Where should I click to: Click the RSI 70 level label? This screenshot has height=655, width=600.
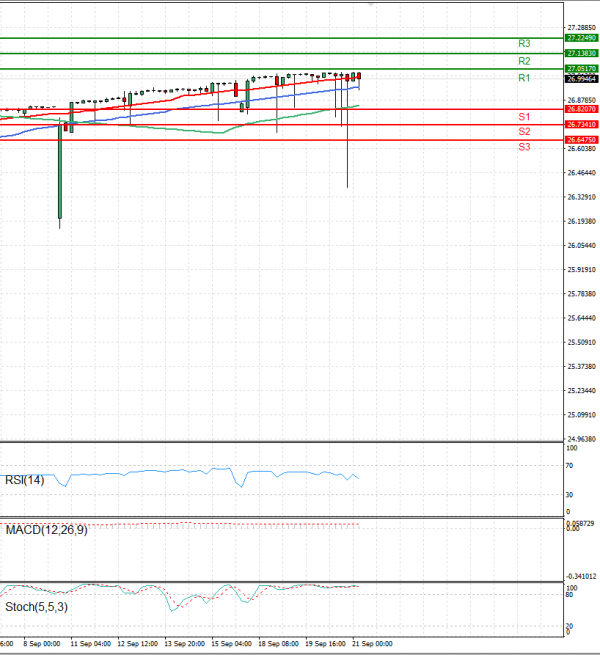[x=569, y=465]
